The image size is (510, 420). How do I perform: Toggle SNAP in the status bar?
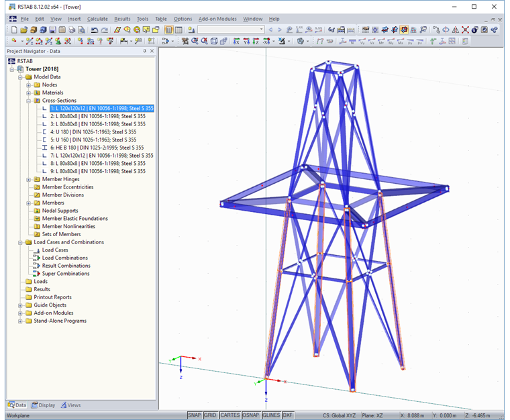(195, 415)
